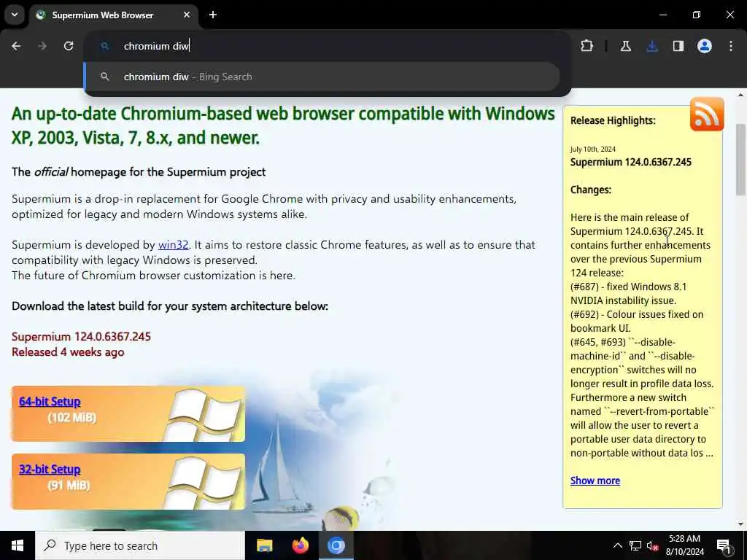Viewport: 747px width, 560px height.
Task: Open the Chrome Labs flask icon
Action: coord(626,46)
